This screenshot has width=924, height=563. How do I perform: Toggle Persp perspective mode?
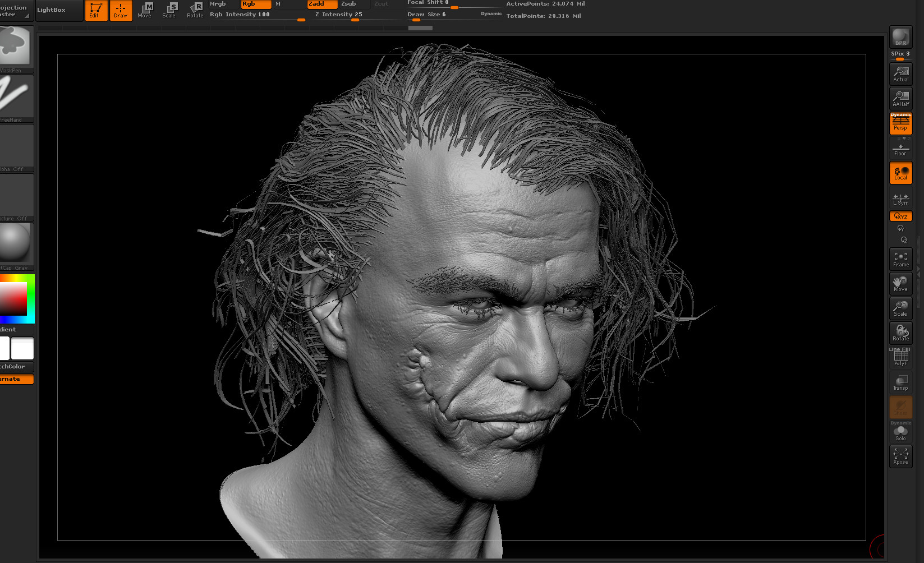[900, 123]
